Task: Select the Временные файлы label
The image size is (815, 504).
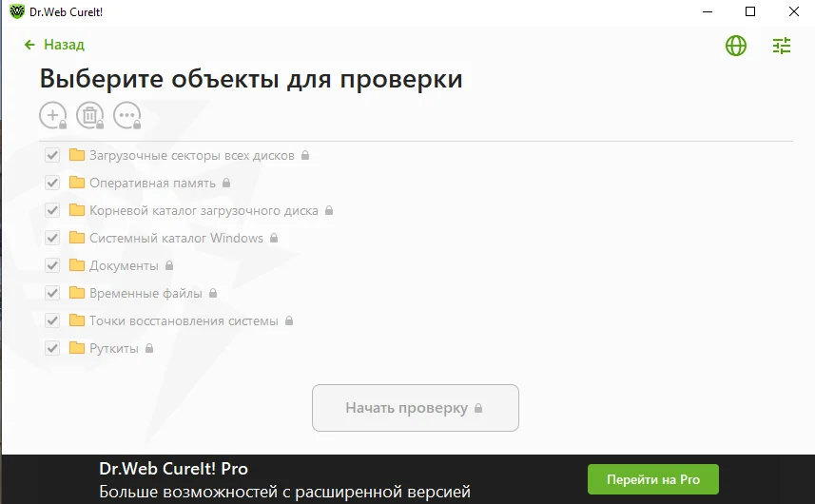Action: pyautogui.click(x=146, y=293)
